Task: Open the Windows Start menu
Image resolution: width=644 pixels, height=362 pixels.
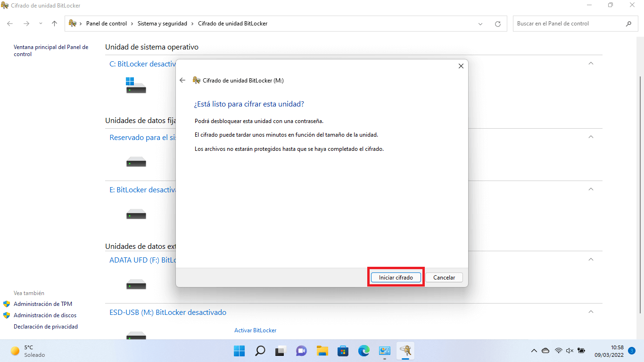Action: [x=239, y=351]
